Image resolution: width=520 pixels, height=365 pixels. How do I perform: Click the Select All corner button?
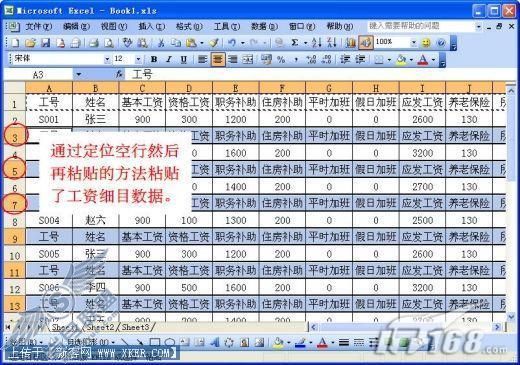pyautogui.click(x=15, y=88)
